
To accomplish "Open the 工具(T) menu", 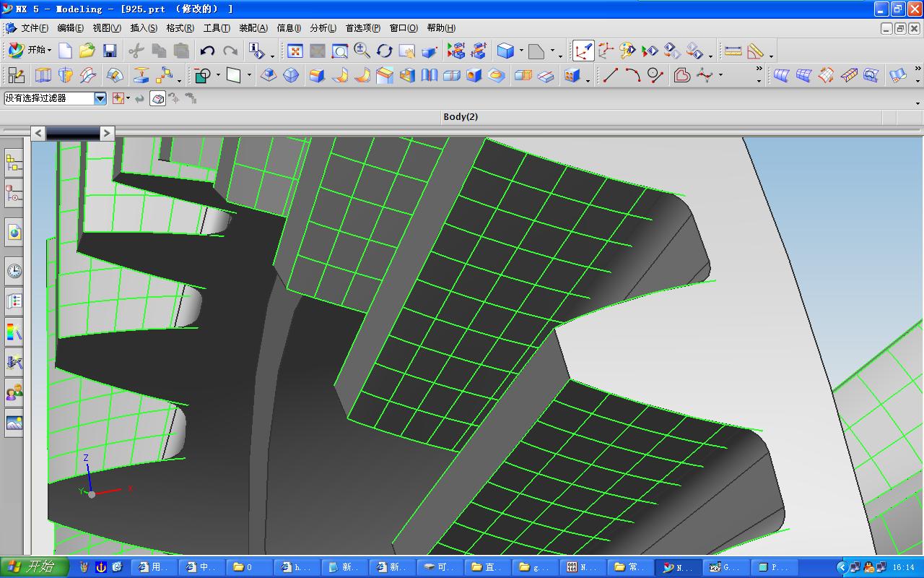I will tap(217, 28).
